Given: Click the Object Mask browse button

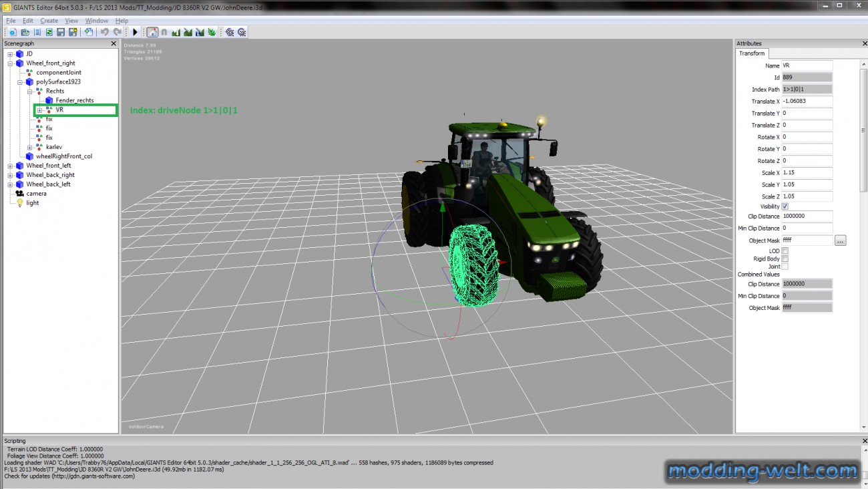Looking at the screenshot, I should 841,240.
